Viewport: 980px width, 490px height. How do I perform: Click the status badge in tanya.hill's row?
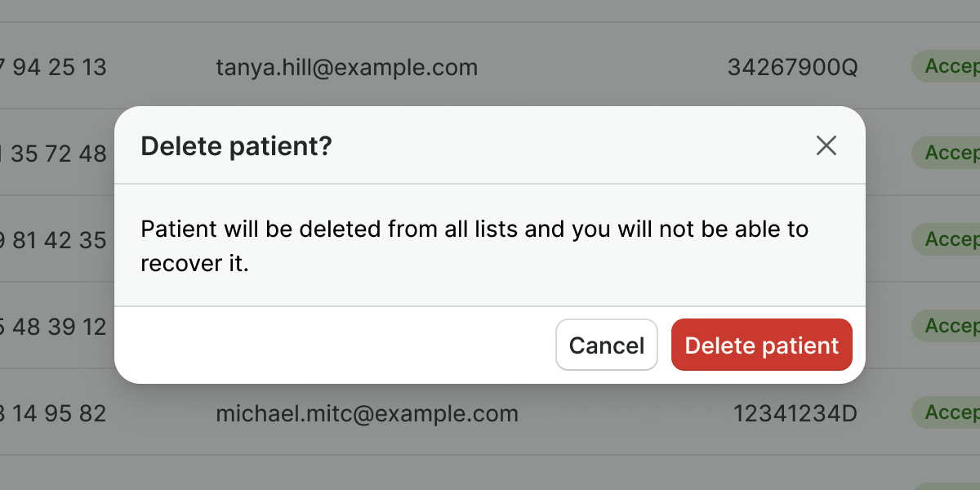(947, 66)
